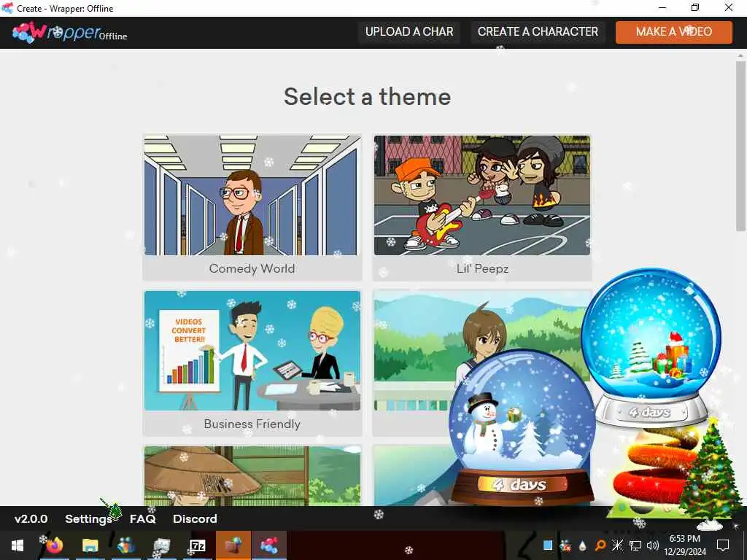Choose the Business Friendly theme thumbnail
This screenshot has width=747, height=560.
coord(252,351)
